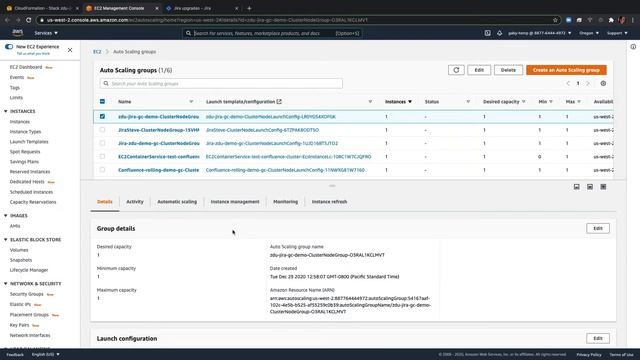Screen dimensions: 640x360
Task: Check the JiraSteve-ClusterNodeGroup row checkbox
Action: point(102,130)
